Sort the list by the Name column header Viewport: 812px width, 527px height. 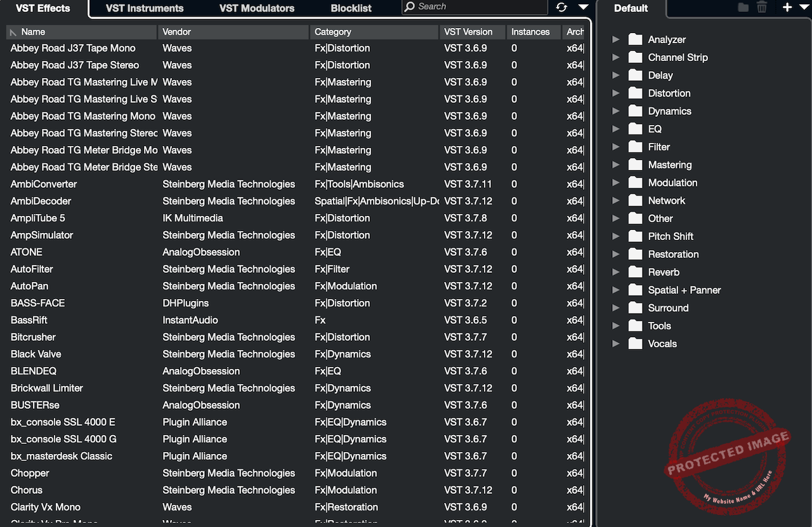82,32
